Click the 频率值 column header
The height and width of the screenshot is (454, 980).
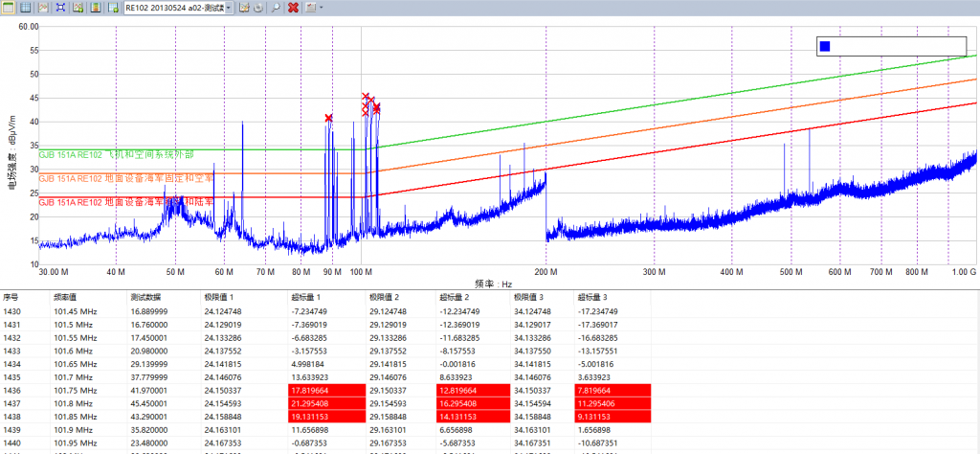[68, 297]
